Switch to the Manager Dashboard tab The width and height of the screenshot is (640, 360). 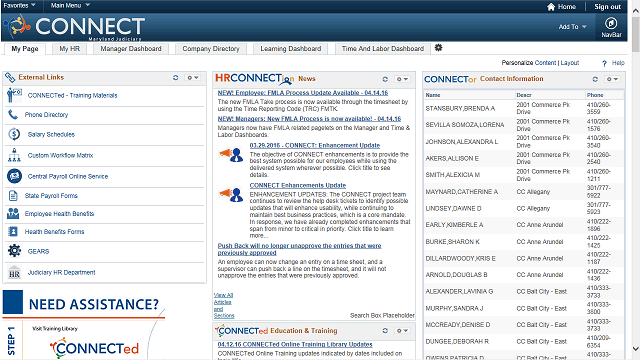[x=131, y=49]
